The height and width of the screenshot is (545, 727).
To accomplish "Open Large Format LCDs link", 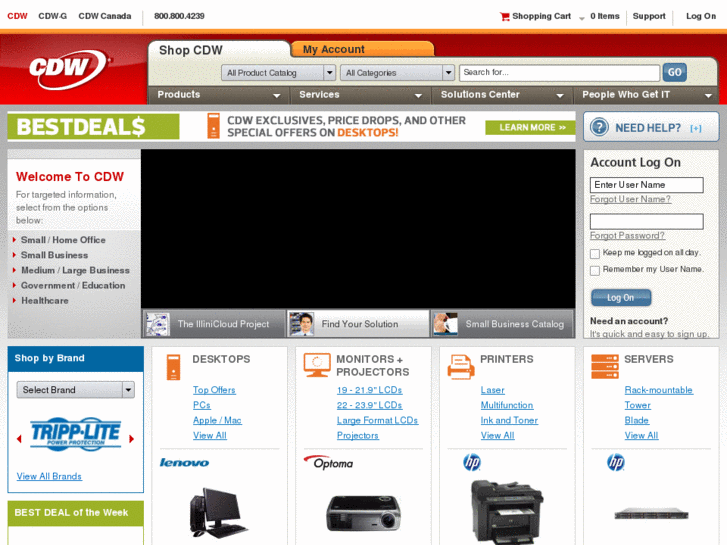I will [x=377, y=420].
